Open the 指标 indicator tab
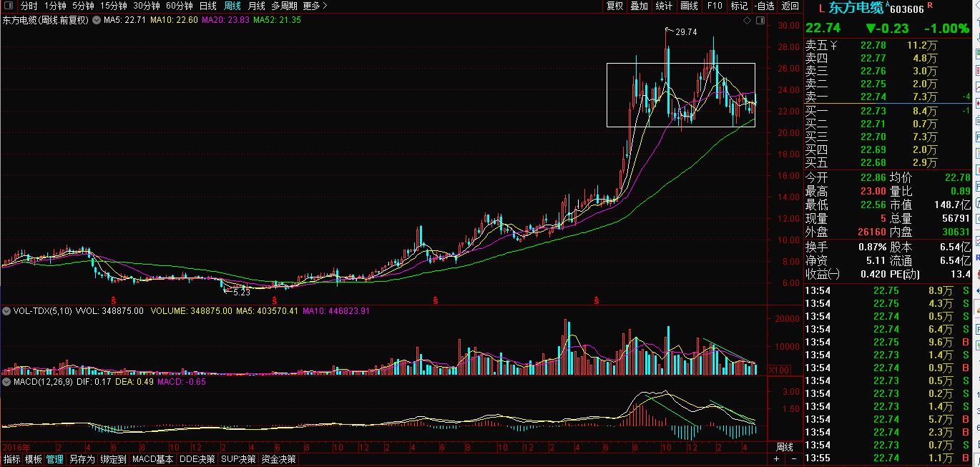Image resolution: width=980 pixels, height=467 pixels. pos(11,459)
